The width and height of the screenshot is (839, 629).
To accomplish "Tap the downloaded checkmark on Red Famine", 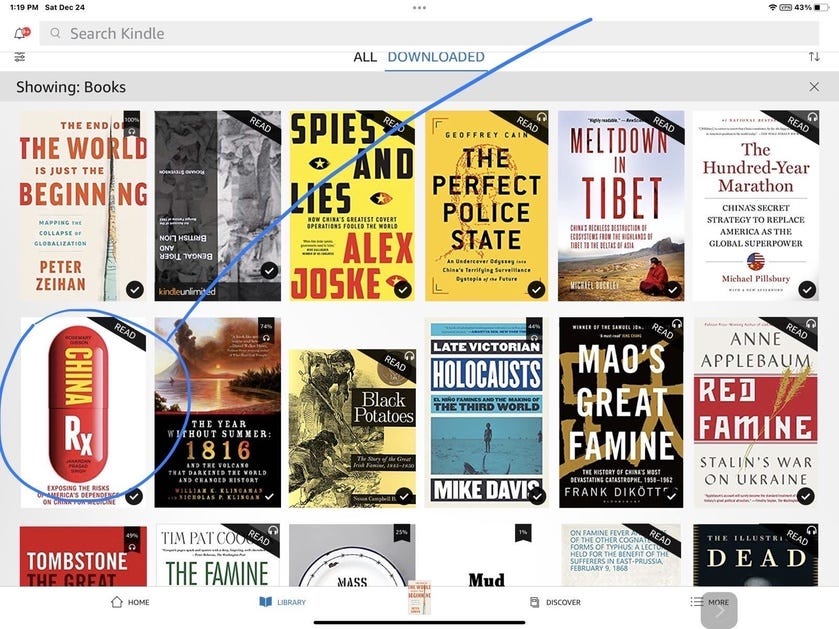I will [805, 496].
